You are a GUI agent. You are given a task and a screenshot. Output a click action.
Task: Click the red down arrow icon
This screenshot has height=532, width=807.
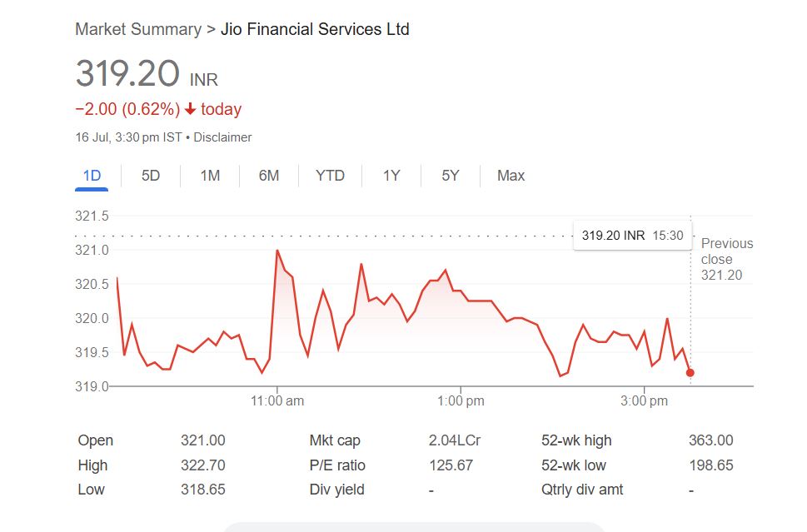pyautogui.click(x=190, y=109)
